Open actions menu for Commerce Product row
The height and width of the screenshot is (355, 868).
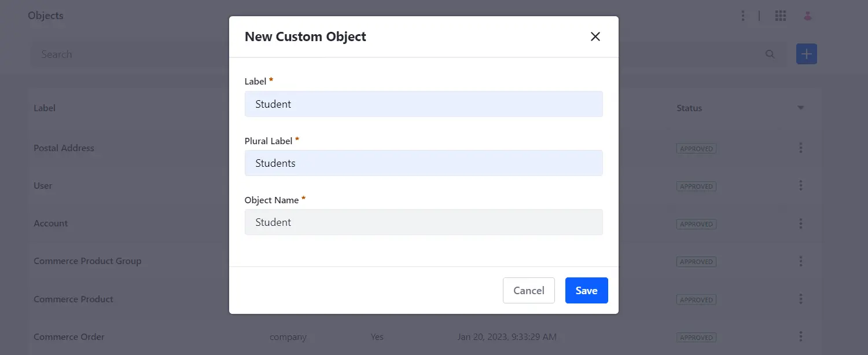[x=801, y=299]
